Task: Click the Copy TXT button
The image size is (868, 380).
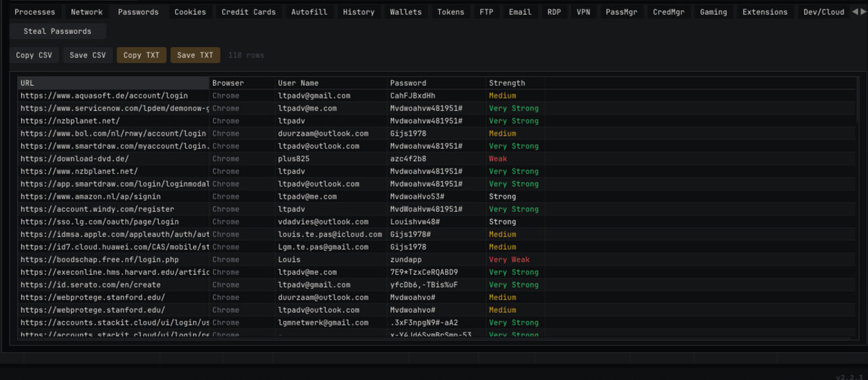Action: point(141,55)
